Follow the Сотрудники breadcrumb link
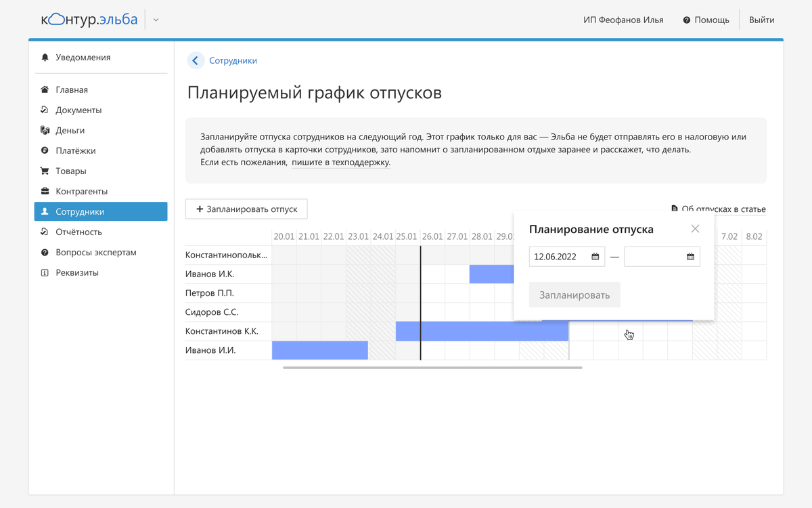Viewport: 812px width, 508px height. click(x=233, y=60)
